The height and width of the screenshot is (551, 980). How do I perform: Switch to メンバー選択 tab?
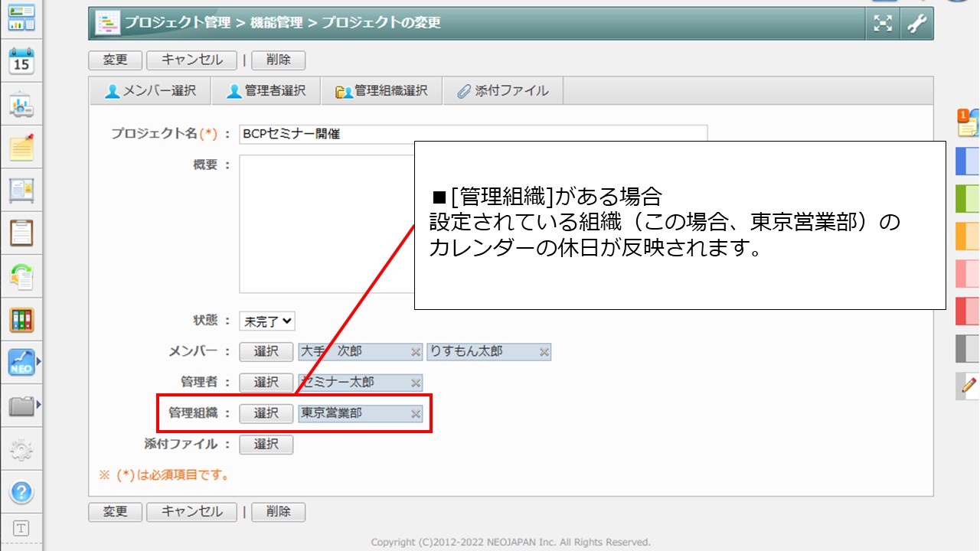pos(150,91)
